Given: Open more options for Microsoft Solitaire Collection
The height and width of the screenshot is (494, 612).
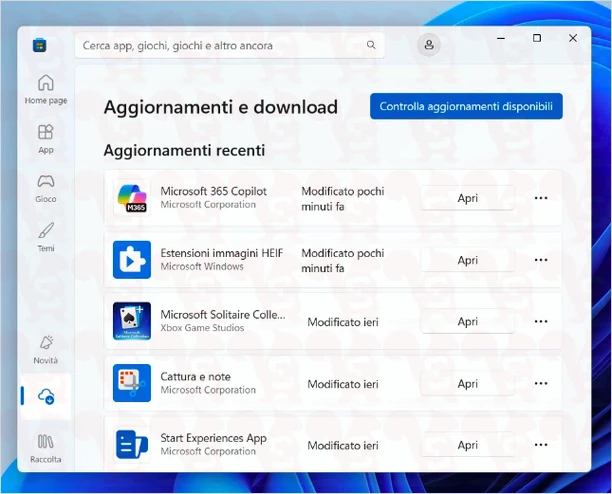Looking at the screenshot, I should click(x=541, y=322).
